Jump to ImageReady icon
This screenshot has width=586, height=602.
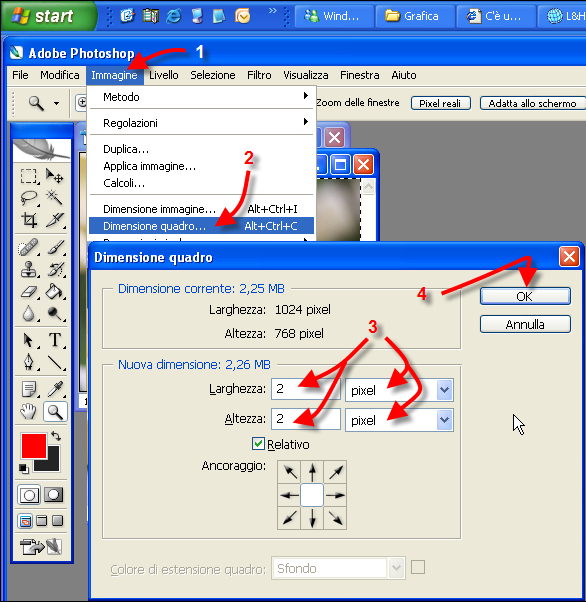(41, 547)
